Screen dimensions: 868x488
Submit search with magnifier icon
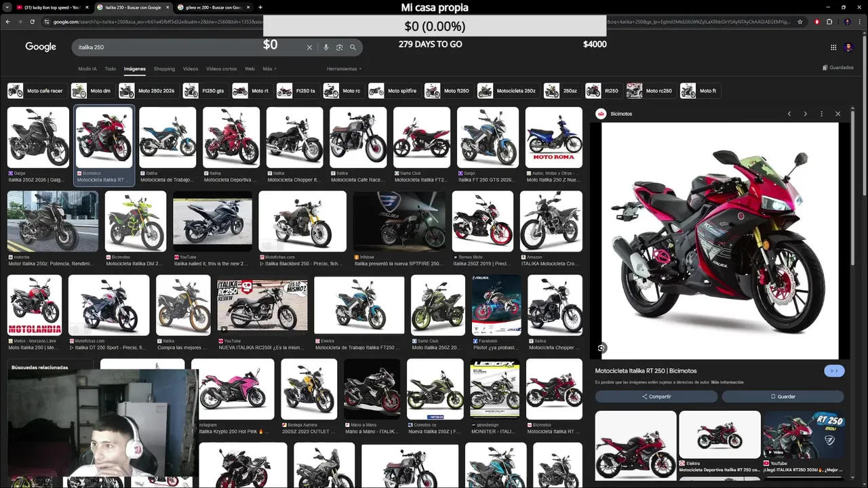click(x=353, y=47)
